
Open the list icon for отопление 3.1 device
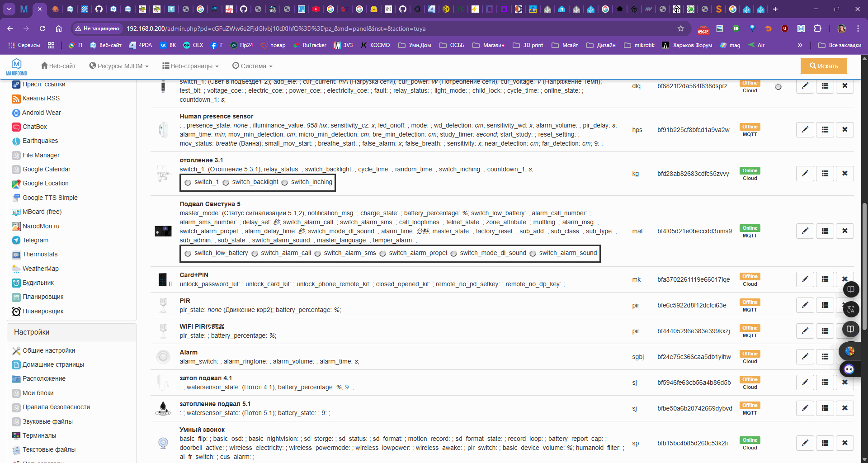[825, 174]
